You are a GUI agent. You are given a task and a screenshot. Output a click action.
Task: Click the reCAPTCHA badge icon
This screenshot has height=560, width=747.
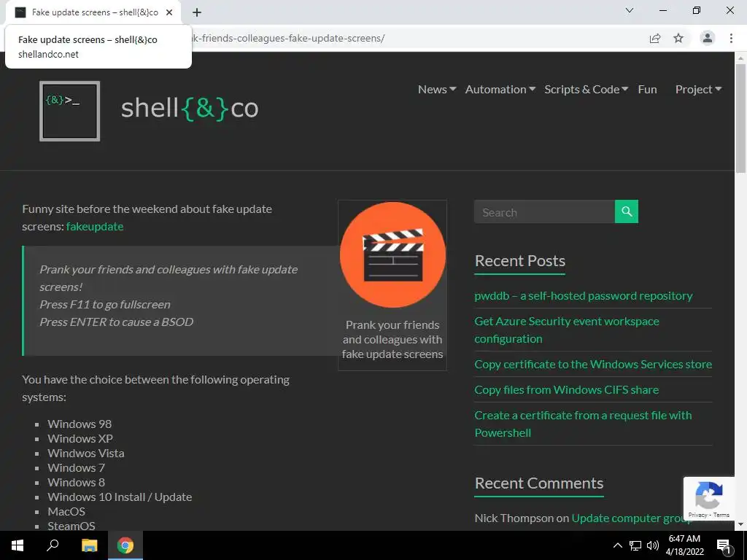point(709,499)
